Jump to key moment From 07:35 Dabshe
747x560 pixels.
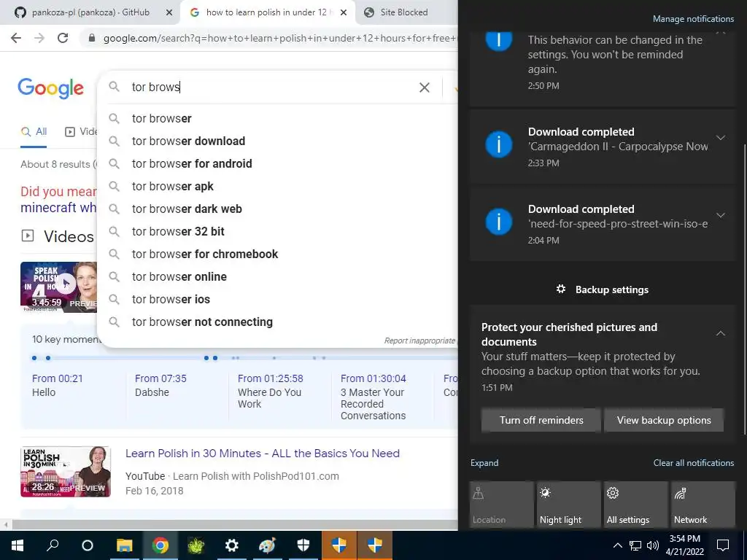pos(160,385)
